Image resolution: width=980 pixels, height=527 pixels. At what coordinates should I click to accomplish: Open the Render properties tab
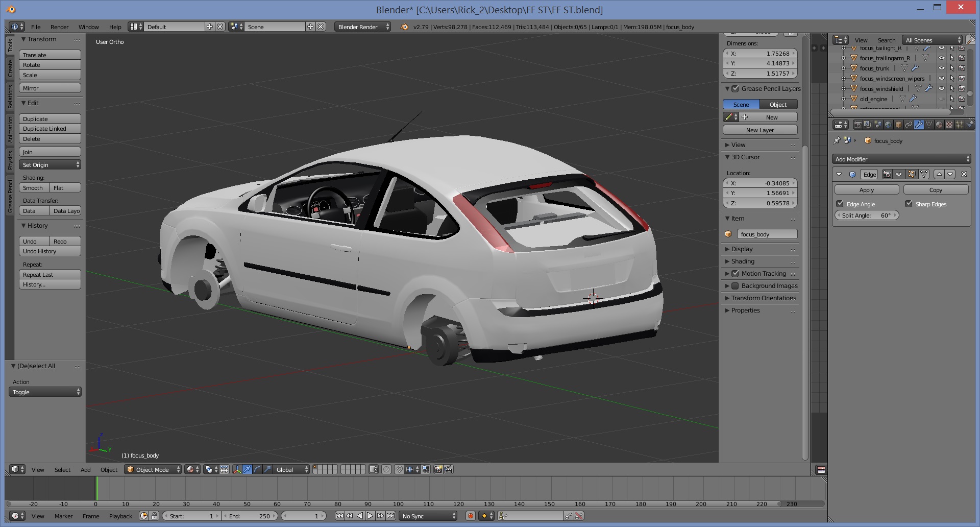[858, 125]
